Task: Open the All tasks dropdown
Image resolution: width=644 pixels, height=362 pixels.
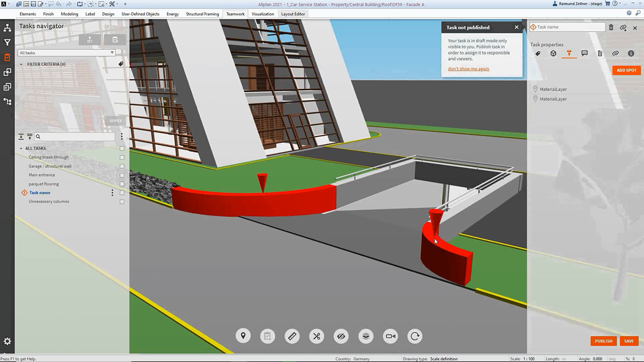Action: click(x=67, y=53)
